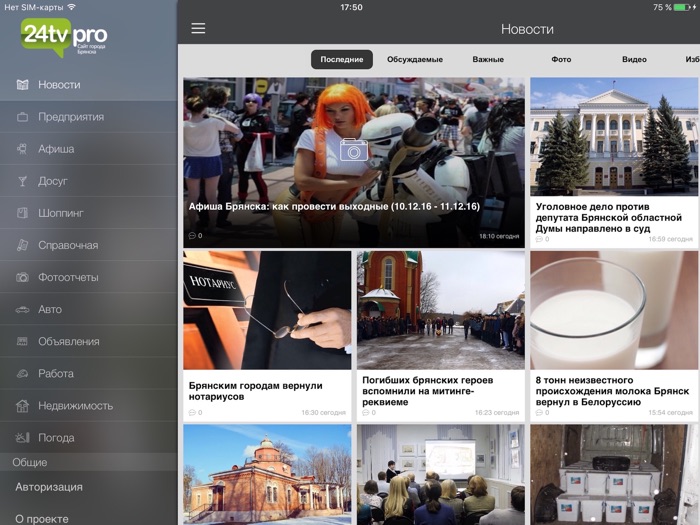Open Работа menu item
The height and width of the screenshot is (525, 700).
click(89, 374)
